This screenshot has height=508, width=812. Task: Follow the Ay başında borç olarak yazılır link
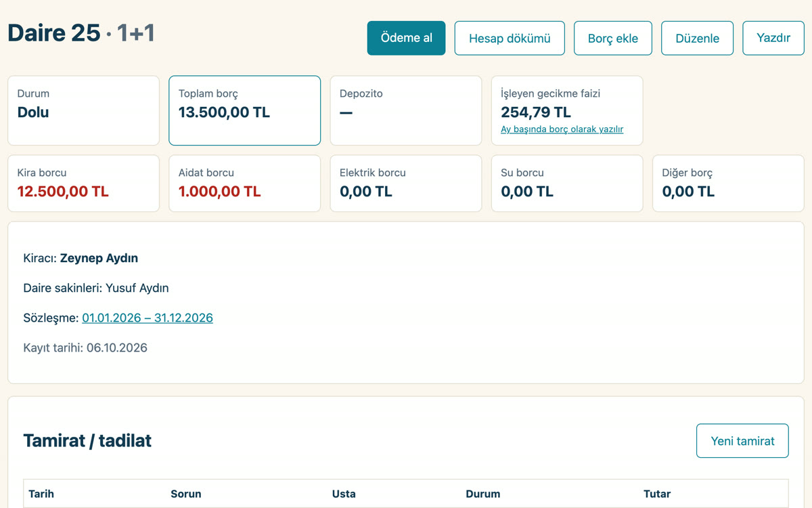(562, 129)
